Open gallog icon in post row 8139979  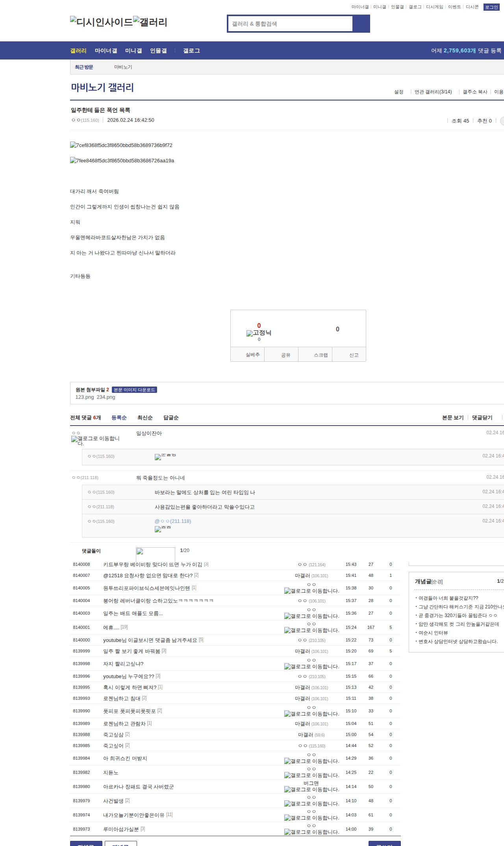(x=311, y=803)
